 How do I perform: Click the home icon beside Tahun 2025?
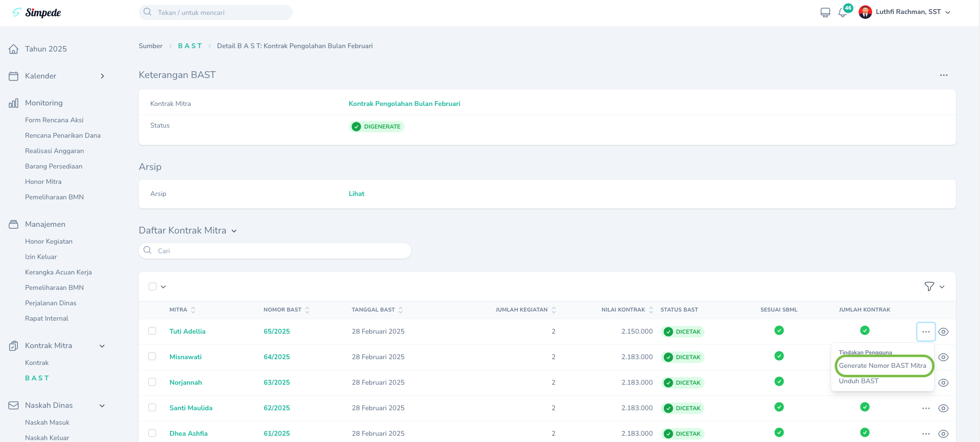13,49
